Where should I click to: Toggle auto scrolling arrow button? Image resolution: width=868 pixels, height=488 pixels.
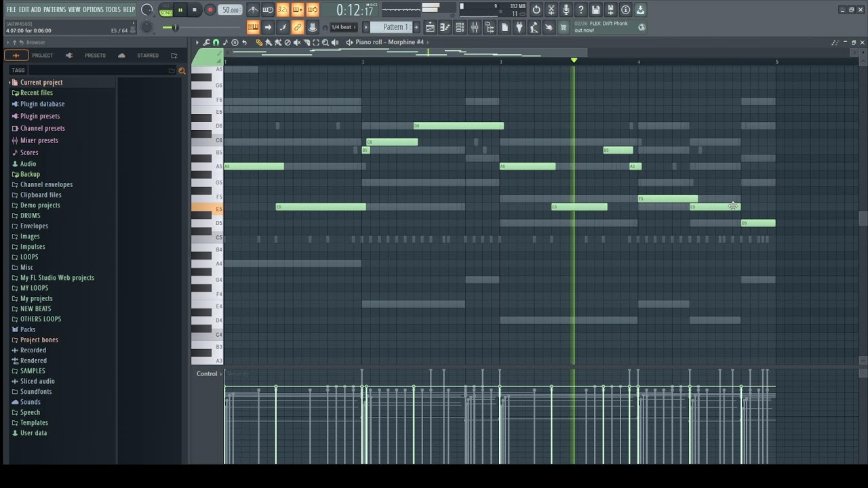coord(268,27)
